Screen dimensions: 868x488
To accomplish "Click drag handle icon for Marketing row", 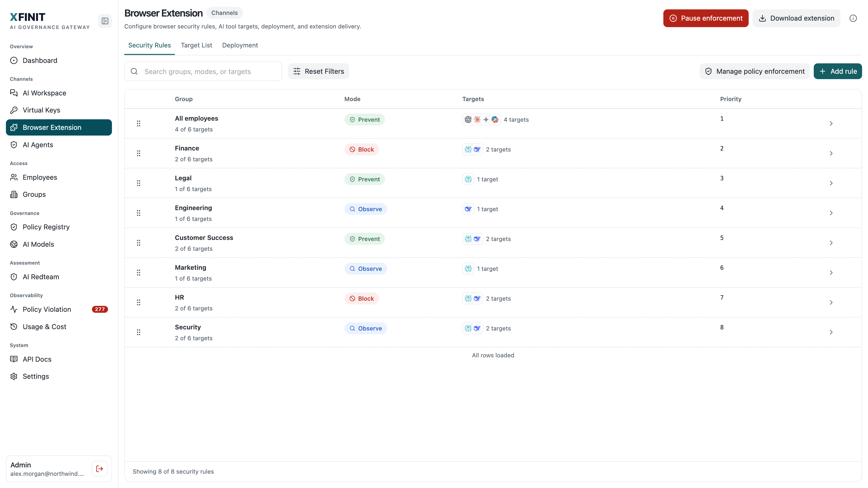I will (x=139, y=272).
